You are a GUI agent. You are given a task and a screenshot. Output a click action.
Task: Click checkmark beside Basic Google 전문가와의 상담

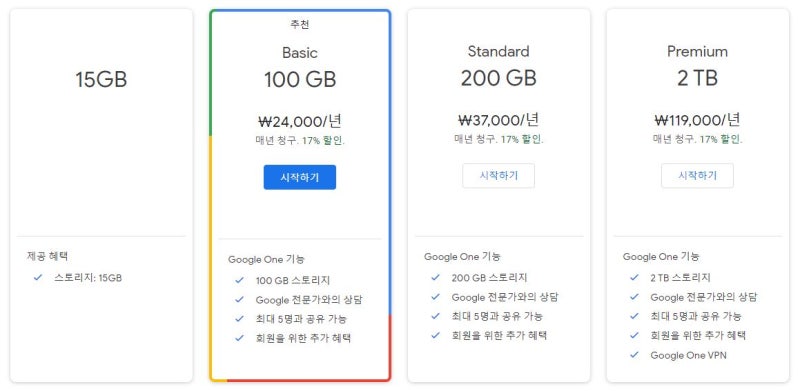(x=239, y=300)
